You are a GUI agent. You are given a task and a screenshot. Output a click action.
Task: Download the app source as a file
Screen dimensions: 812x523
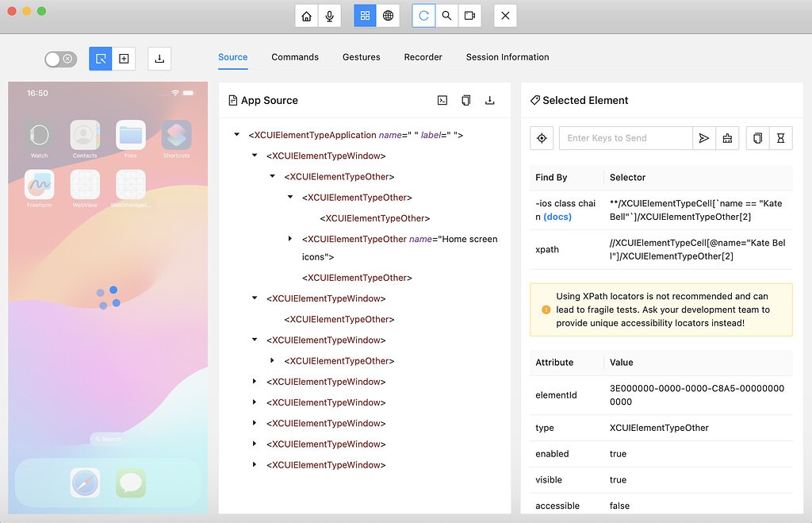pos(490,100)
